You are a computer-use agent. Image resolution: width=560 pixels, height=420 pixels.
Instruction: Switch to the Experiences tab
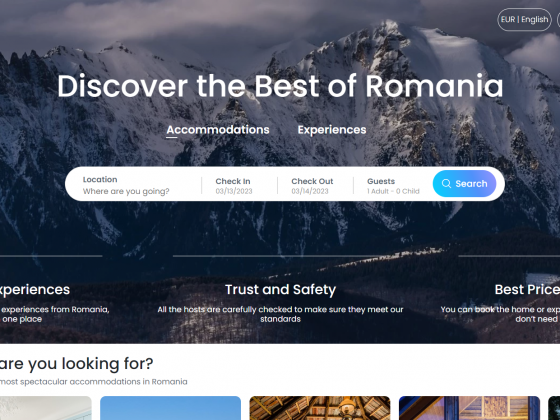332,130
